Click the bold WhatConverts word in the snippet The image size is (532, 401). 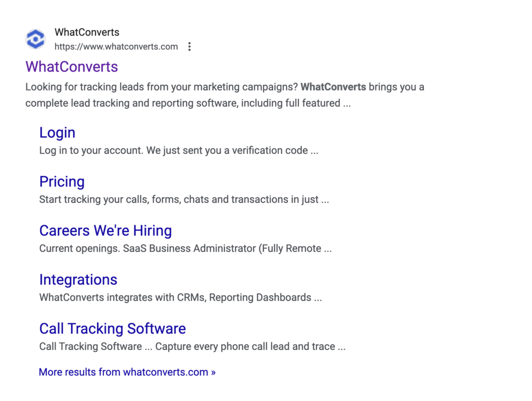(333, 87)
